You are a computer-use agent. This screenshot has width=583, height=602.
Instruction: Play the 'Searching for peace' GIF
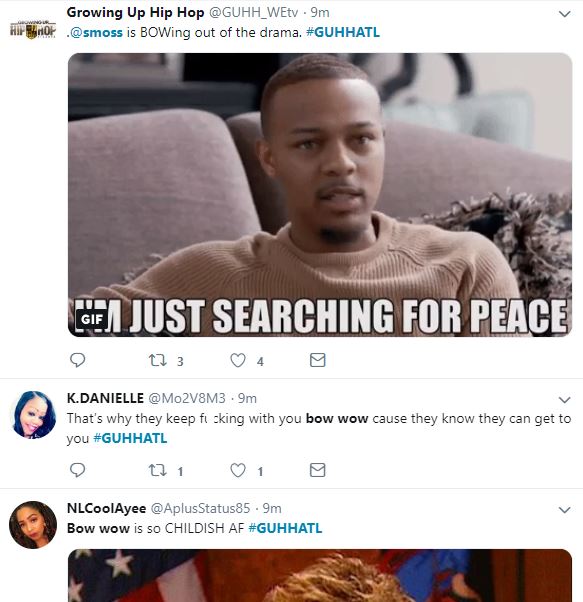(x=320, y=195)
